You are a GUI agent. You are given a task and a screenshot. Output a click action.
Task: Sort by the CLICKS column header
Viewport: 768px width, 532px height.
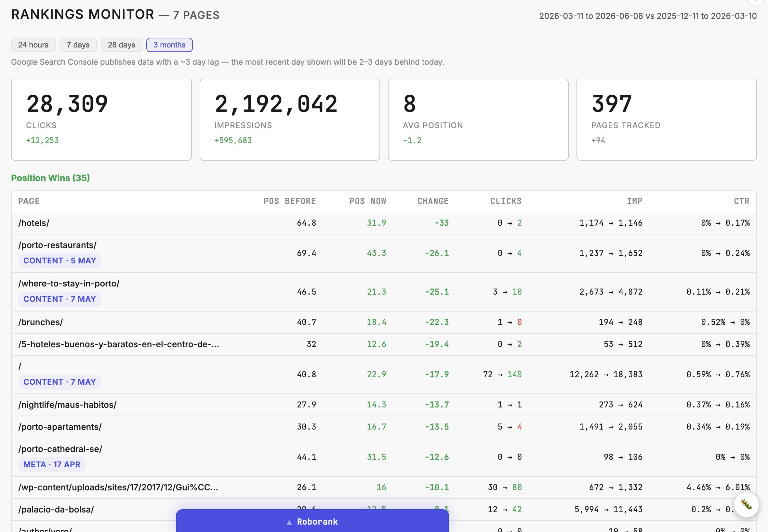(506, 201)
